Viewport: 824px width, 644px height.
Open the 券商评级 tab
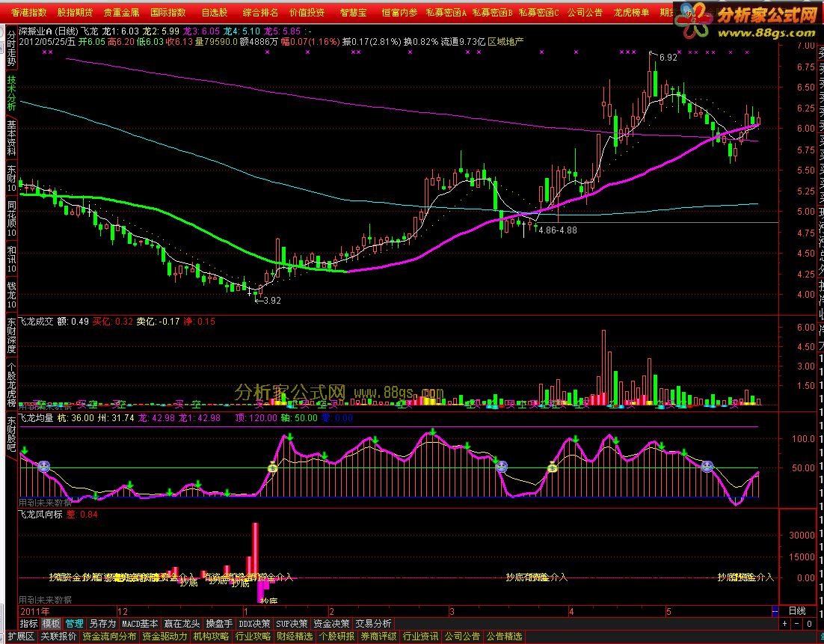378,637
